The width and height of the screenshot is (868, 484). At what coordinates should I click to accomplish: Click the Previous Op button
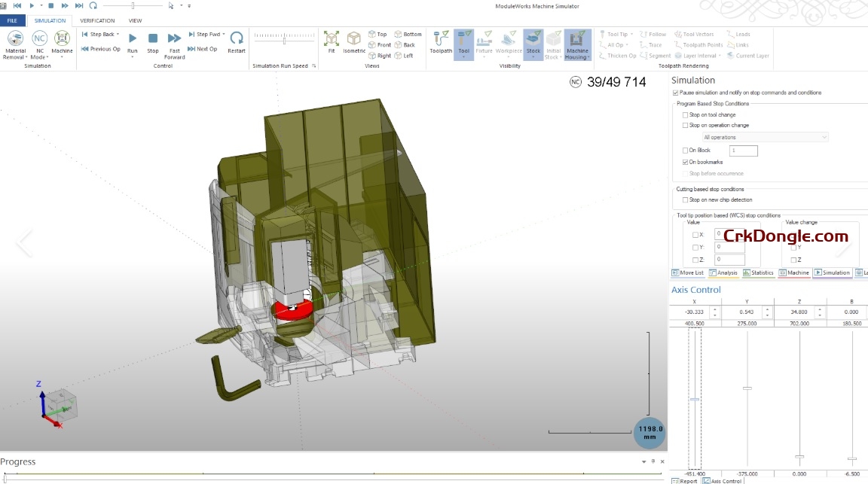100,48
